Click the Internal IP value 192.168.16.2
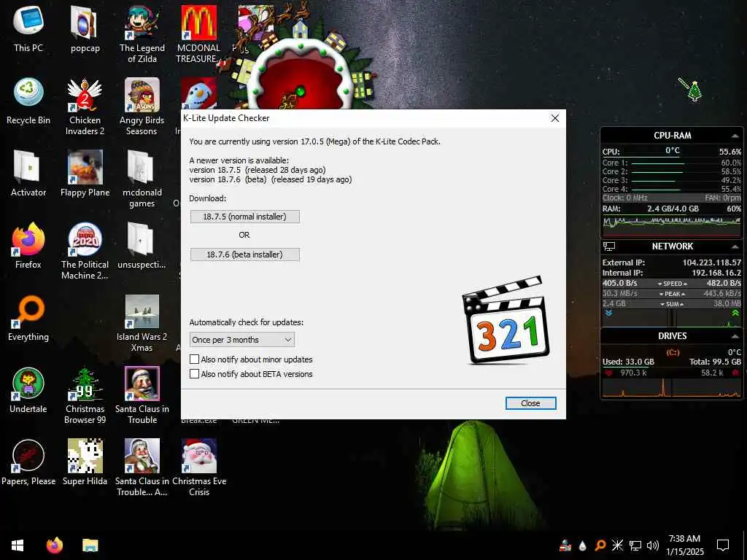747x560 pixels. click(716, 273)
